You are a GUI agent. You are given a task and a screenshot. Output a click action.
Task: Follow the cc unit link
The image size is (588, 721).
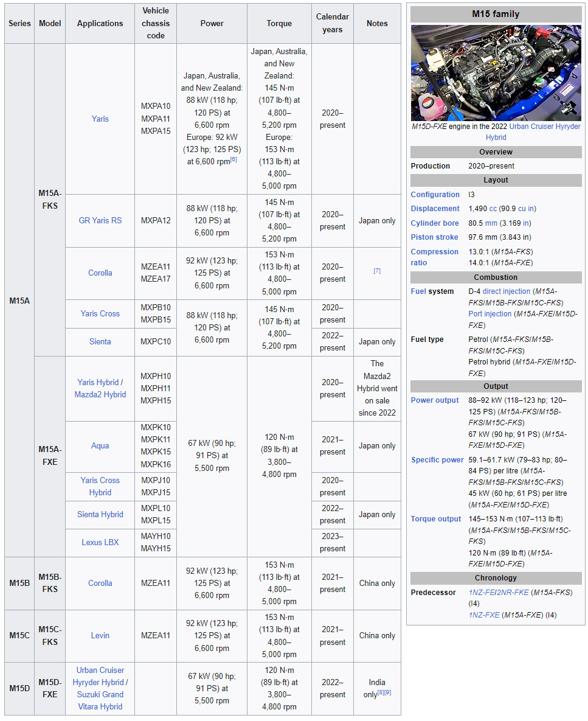click(x=493, y=209)
